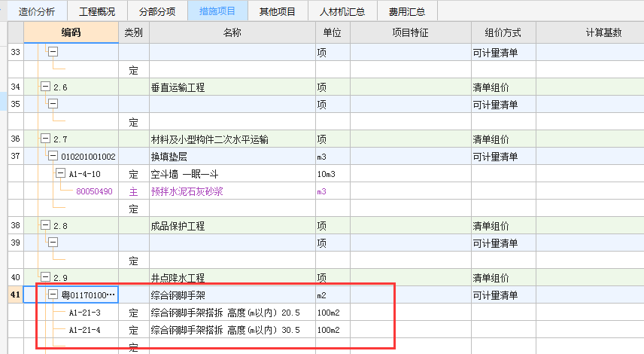Select the 定 category cell for A1-4-10
Image resolution: width=644 pixels, height=354 pixels.
pos(134,174)
